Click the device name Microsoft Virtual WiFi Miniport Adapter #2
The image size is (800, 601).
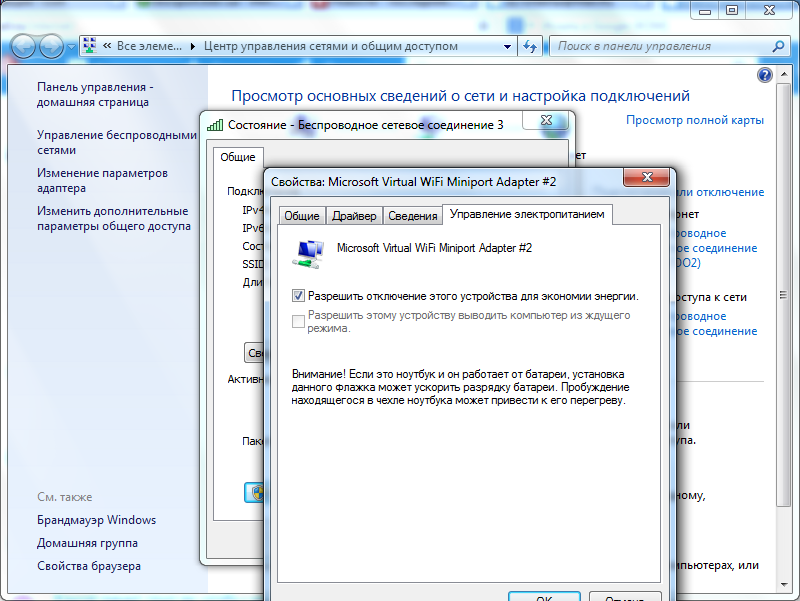[434, 248]
